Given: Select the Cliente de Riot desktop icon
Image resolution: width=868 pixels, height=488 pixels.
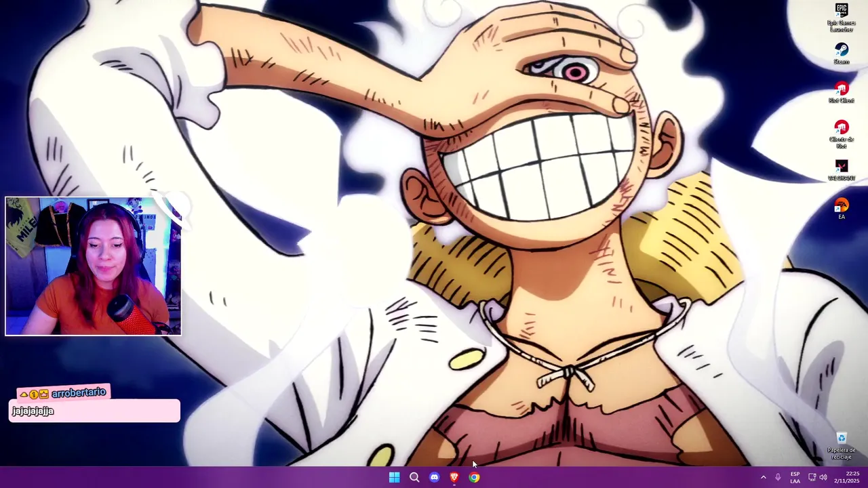Looking at the screenshot, I should [842, 134].
